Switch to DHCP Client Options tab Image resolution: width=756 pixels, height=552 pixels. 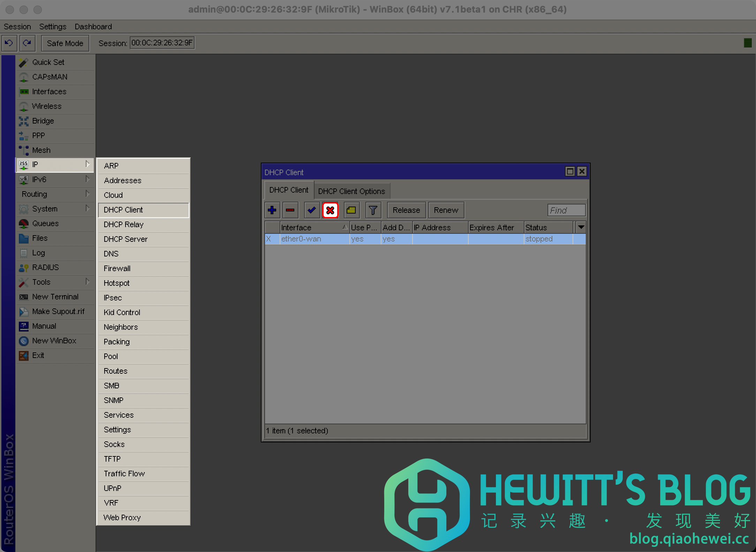coord(350,191)
